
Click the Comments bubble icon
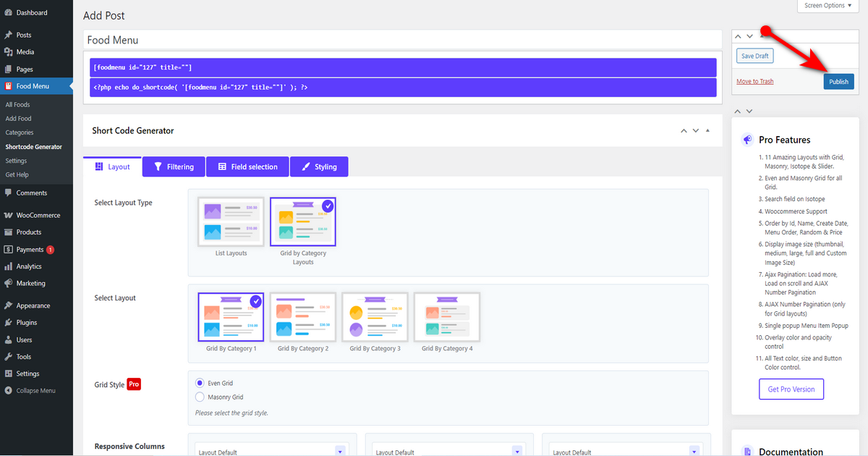click(8, 193)
